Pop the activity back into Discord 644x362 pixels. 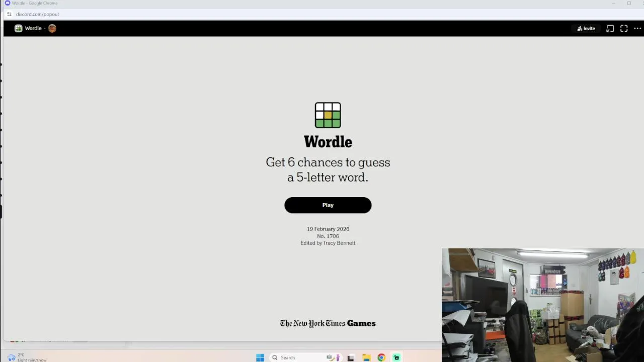610,29
